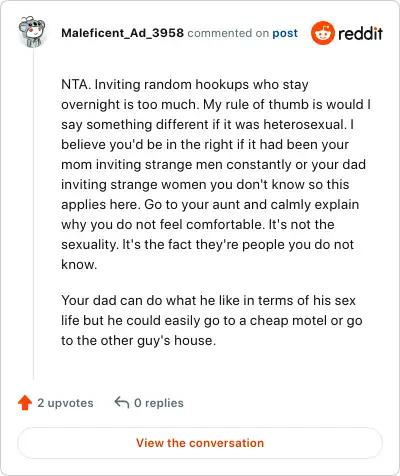Click the vertical thread line under avatar
This screenshot has width=400, height=476.
click(x=33, y=213)
